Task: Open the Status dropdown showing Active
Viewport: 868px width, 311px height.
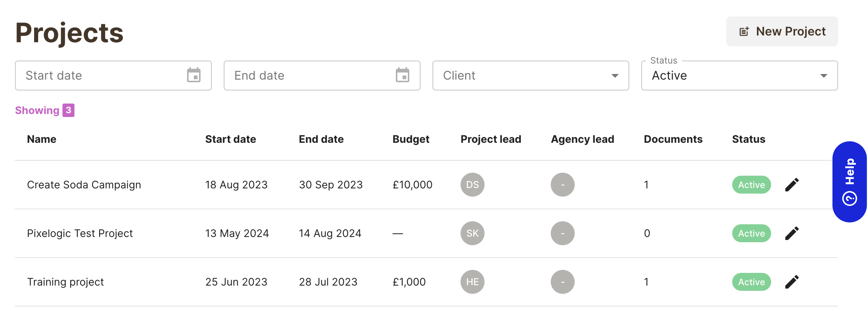Action: [739, 76]
